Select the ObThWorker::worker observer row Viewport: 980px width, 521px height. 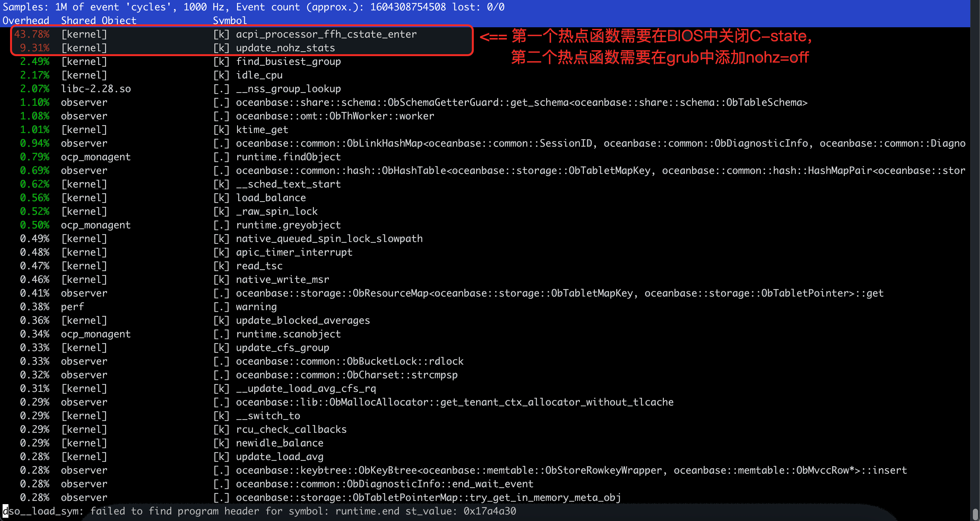tap(485, 116)
